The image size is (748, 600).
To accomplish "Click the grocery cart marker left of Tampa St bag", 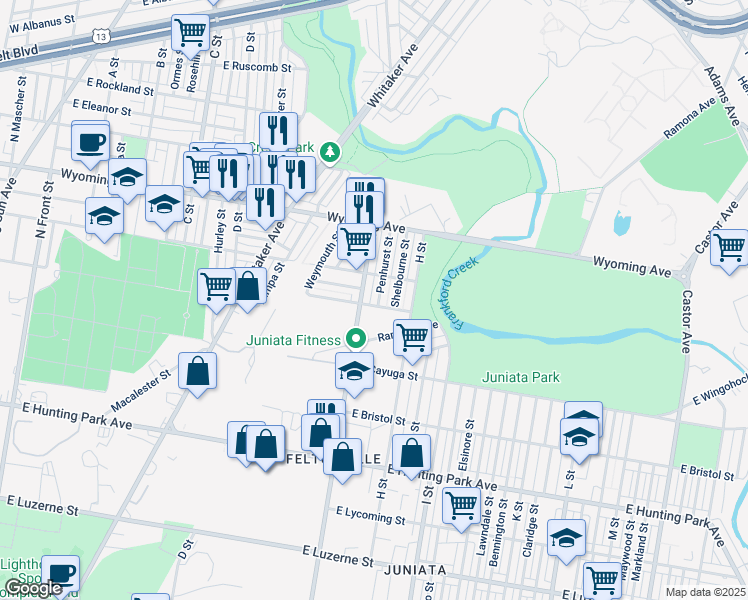I will point(217,291).
